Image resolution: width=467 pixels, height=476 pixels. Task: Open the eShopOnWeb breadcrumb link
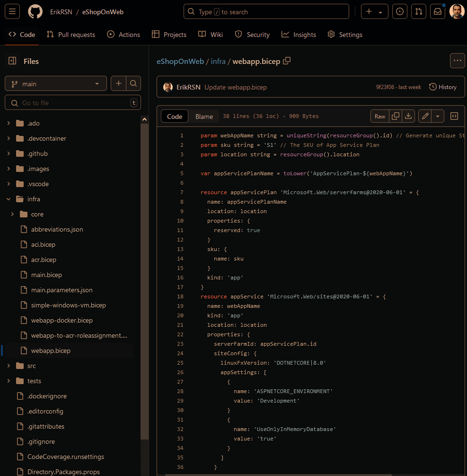(180, 61)
